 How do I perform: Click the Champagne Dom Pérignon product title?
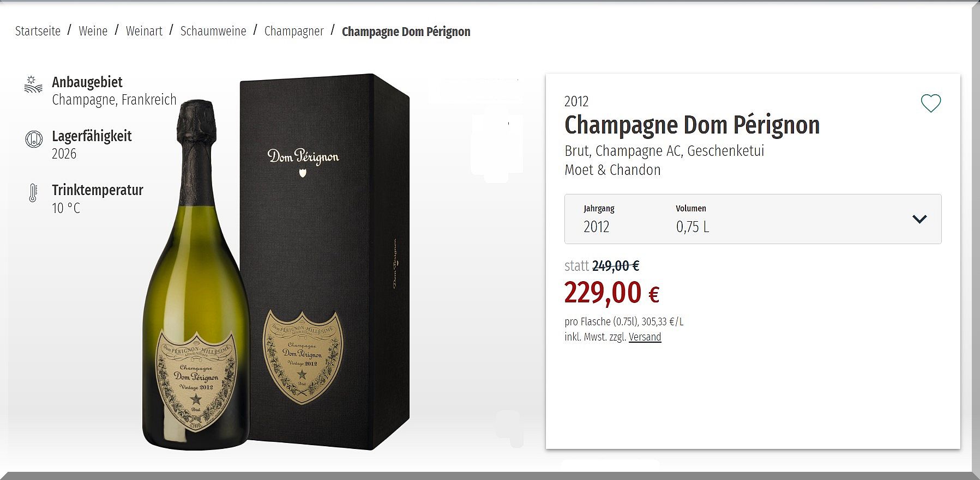click(692, 125)
